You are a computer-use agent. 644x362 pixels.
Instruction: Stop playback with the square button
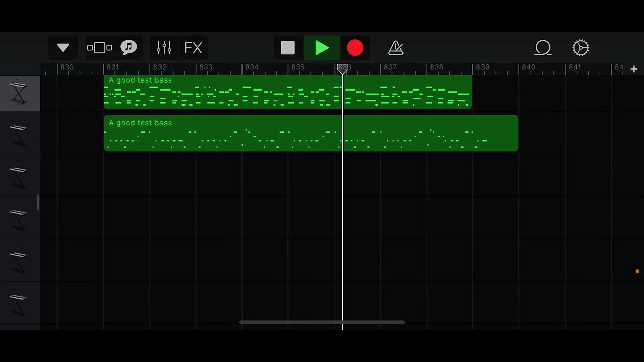coord(288,48)
